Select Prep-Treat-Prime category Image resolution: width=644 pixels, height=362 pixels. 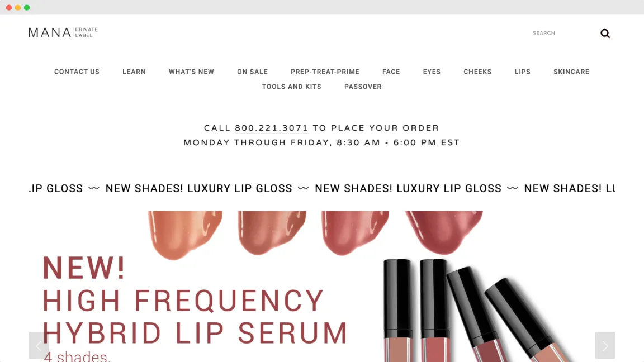tap(325, 72)
